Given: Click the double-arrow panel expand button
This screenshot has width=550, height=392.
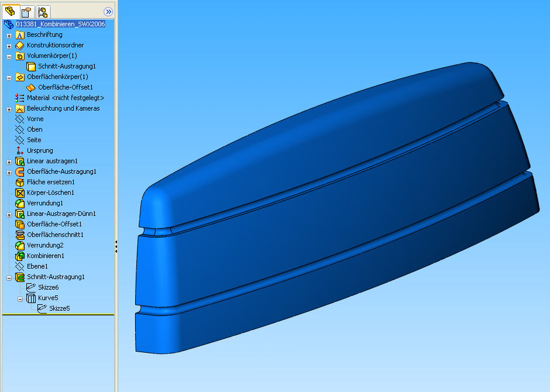Looking at the screenshot, I should (108, 12).
